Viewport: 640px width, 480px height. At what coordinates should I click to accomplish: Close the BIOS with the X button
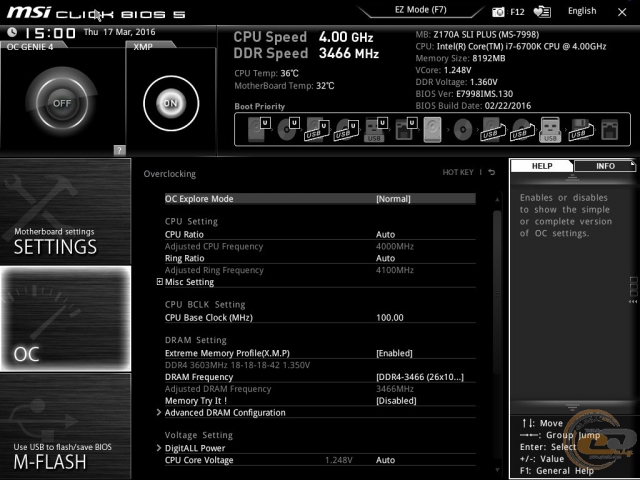(622, 12)
